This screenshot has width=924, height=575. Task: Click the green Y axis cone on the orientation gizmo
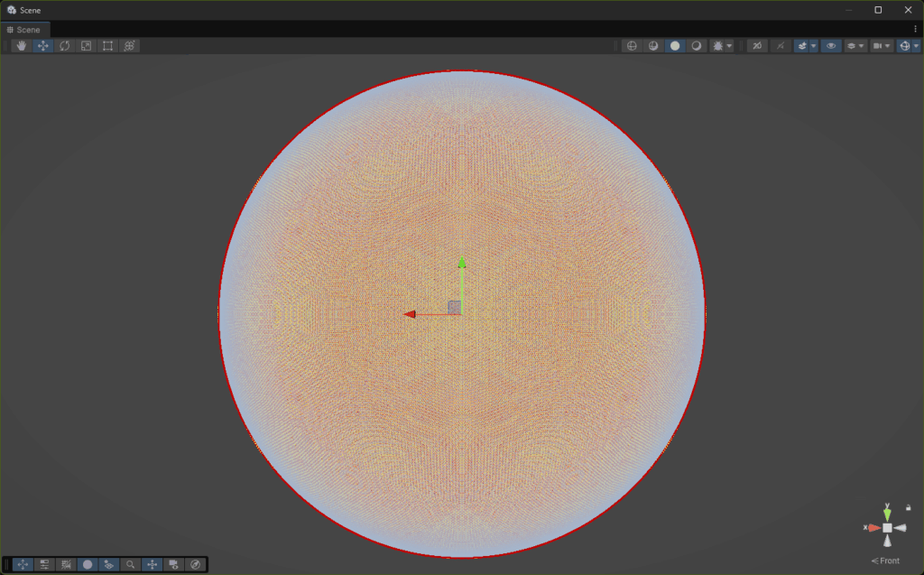(887, 514)
